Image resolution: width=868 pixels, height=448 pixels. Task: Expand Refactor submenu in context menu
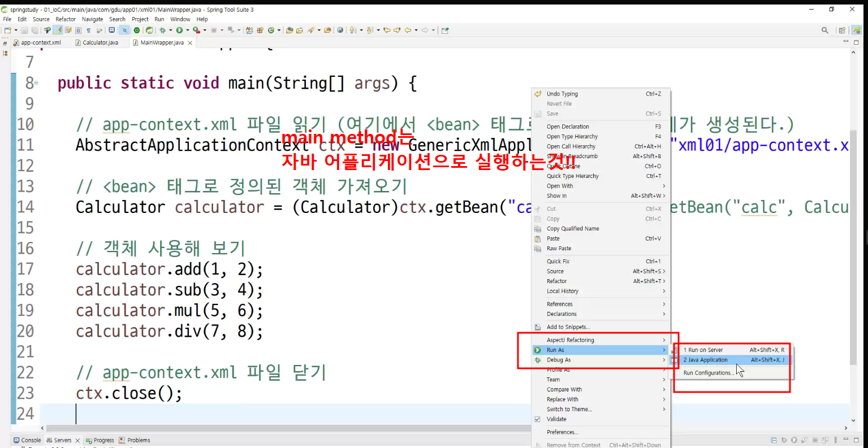point(601,281)
